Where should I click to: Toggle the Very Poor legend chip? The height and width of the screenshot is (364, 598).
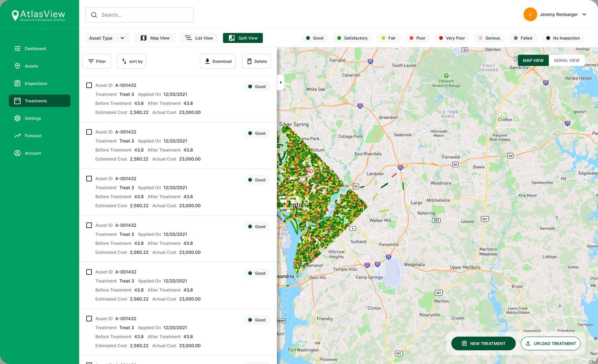(452, 38)
